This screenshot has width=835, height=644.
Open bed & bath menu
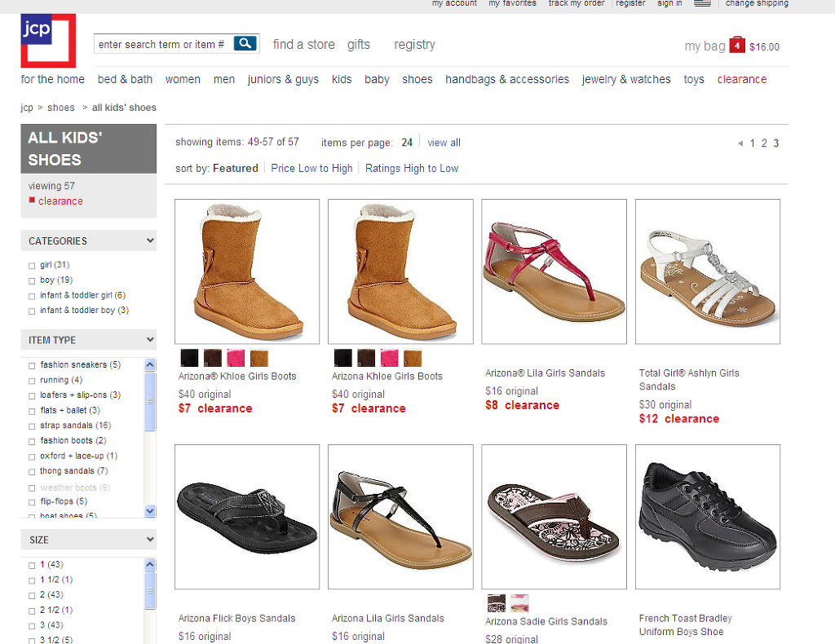pos(125,79)
